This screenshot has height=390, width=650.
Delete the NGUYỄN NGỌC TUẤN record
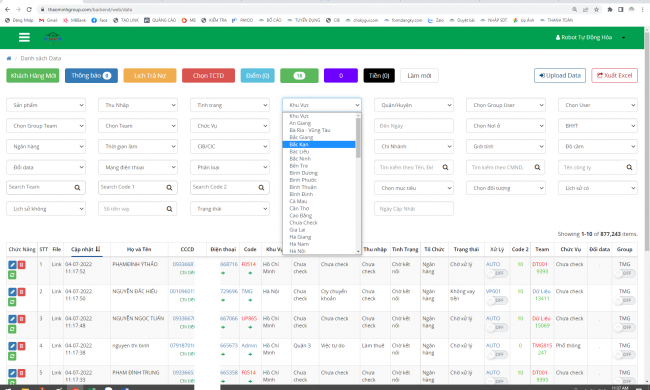pyautogui.click(x=22, y=319)
